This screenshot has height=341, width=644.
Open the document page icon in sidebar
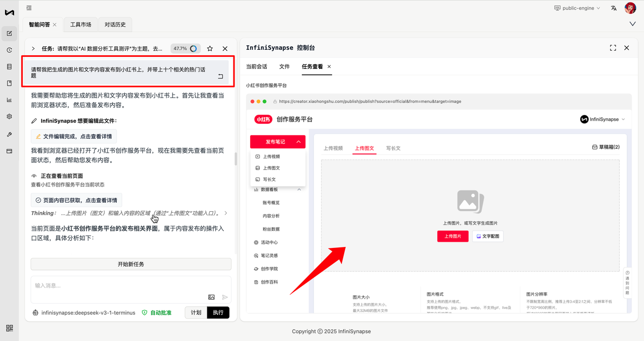pyautogui.click(x=9, y=83)
